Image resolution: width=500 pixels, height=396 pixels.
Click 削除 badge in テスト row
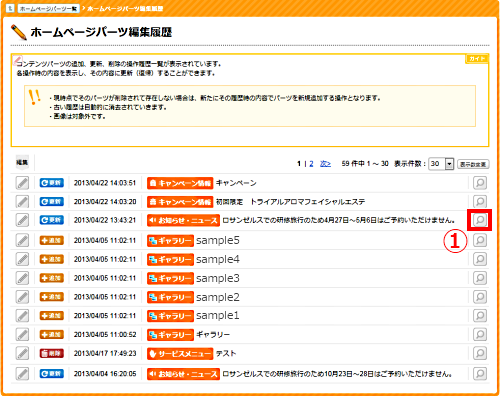pos(52,353)
